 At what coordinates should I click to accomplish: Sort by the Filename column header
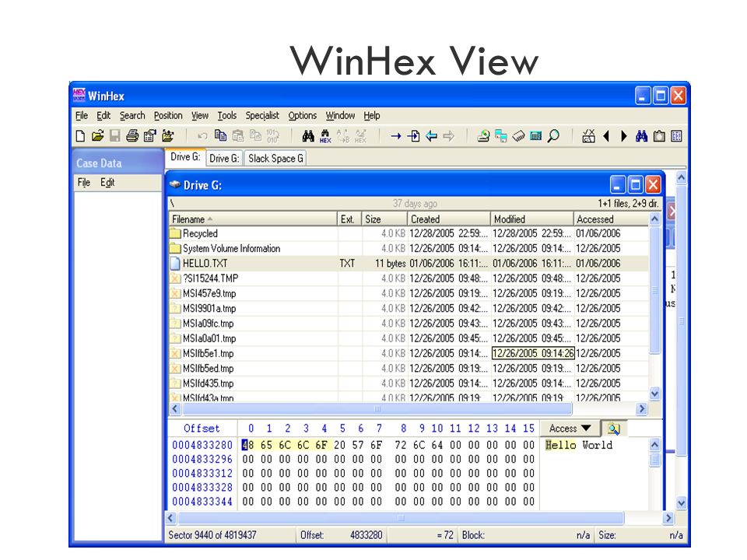(253, 219)
